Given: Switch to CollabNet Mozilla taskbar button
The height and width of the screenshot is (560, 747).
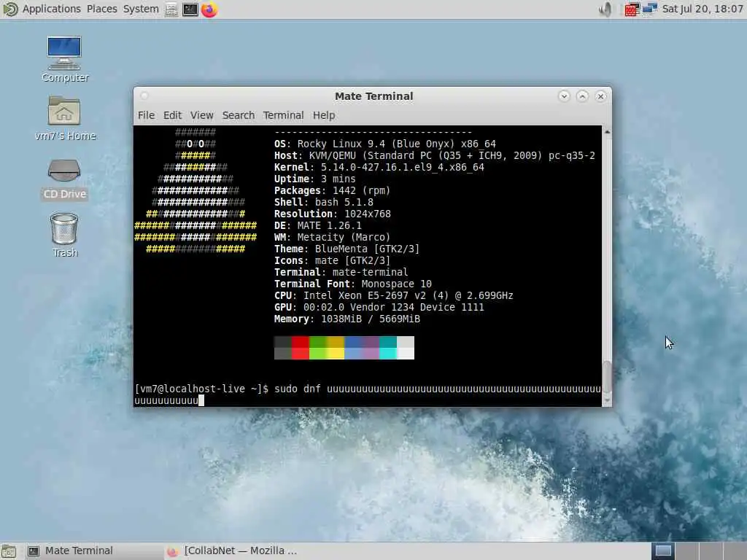Looking at the screenshot, I should click(233, 551).
